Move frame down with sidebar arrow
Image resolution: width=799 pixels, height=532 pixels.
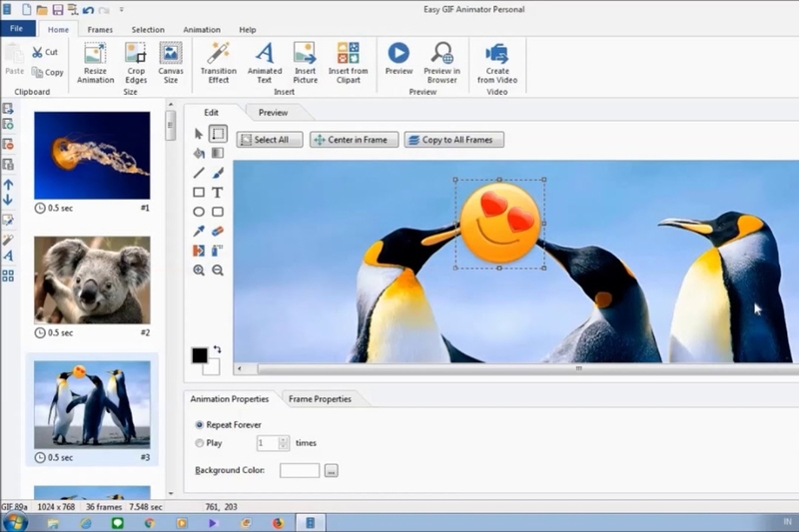click(x=8, y=200)
